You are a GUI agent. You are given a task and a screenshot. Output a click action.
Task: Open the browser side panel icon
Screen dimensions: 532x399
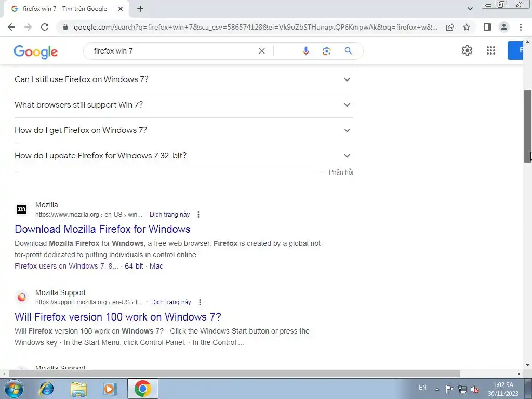pyautogui.click(x=487, y=27)
